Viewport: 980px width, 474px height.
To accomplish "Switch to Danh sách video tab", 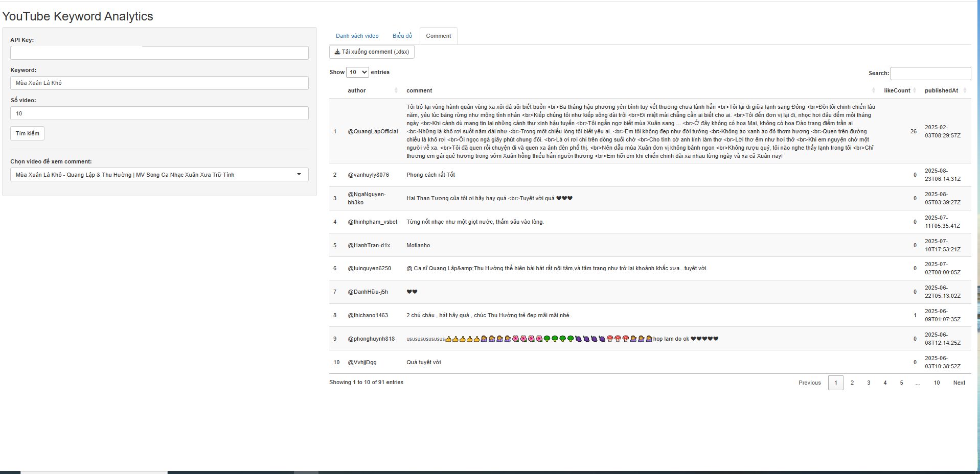I will point(357,36).
